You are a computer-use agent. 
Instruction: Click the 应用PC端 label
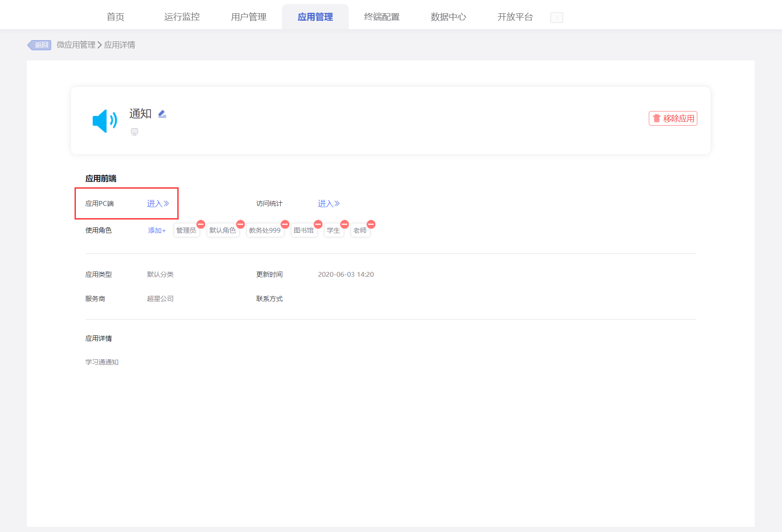(100, 204)
